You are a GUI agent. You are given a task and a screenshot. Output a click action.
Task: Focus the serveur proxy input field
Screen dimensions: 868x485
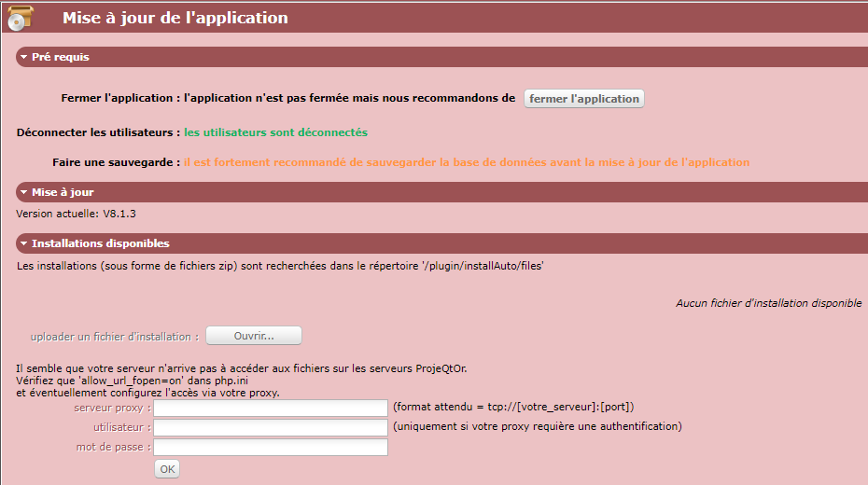pyautogui.click(x=271, y=409)
